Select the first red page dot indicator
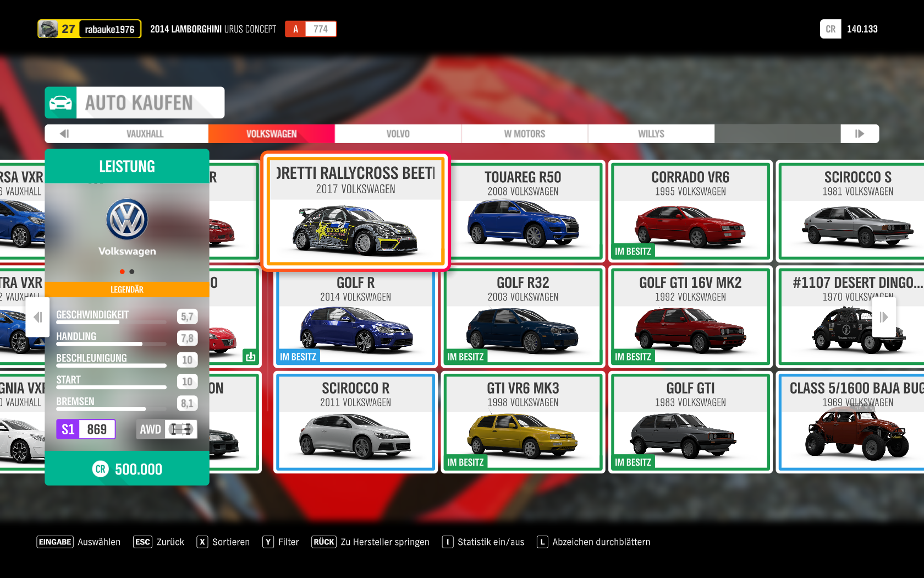Screen dimensions: 924x578 (x=122, y=271)
